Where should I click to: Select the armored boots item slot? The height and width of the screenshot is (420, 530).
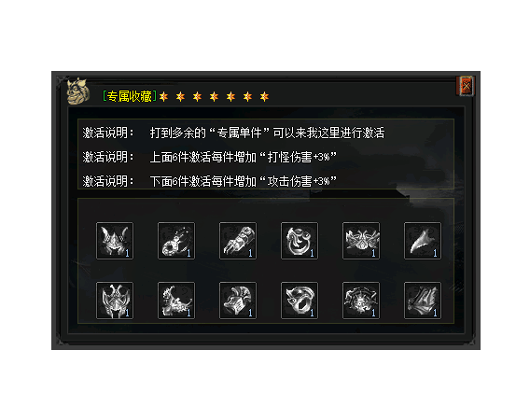[422, 301]
